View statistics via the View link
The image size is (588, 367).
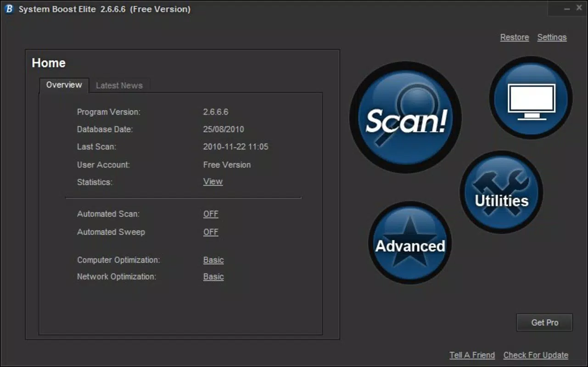213,182
